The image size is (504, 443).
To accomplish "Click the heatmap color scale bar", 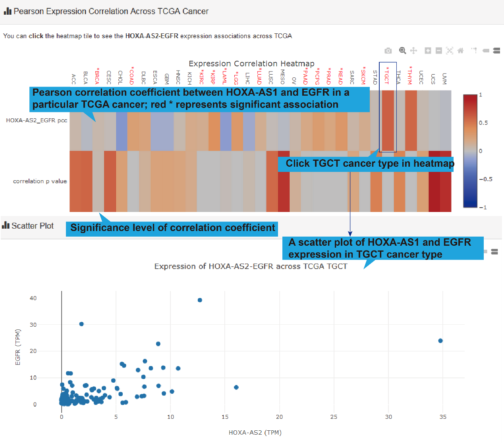I will pyautogui.click(x=470, y=151).
